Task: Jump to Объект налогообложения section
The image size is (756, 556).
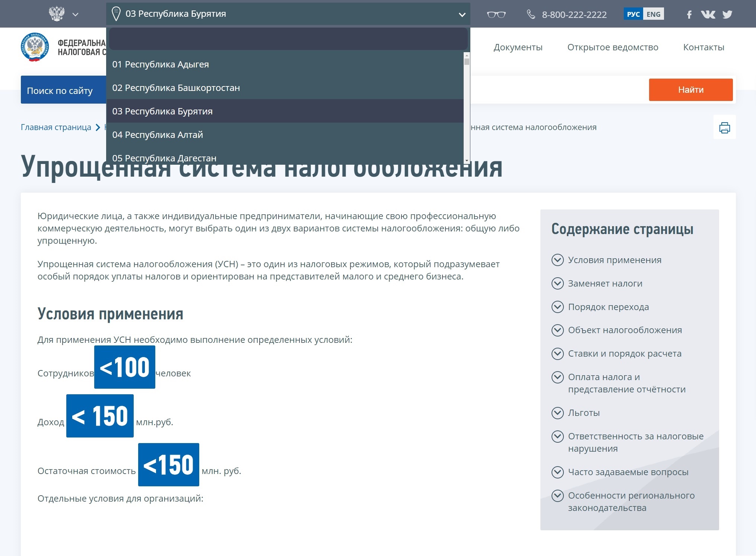Action: tap(625, 330)
